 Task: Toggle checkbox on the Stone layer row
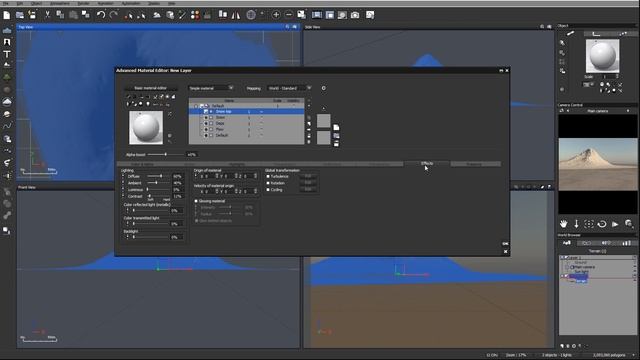211,118
